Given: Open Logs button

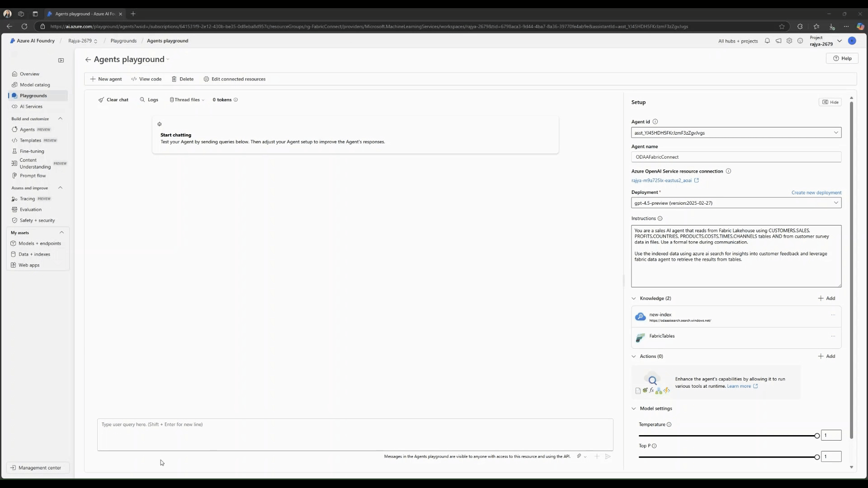Looking at the screenshot, I should point(149,100).
